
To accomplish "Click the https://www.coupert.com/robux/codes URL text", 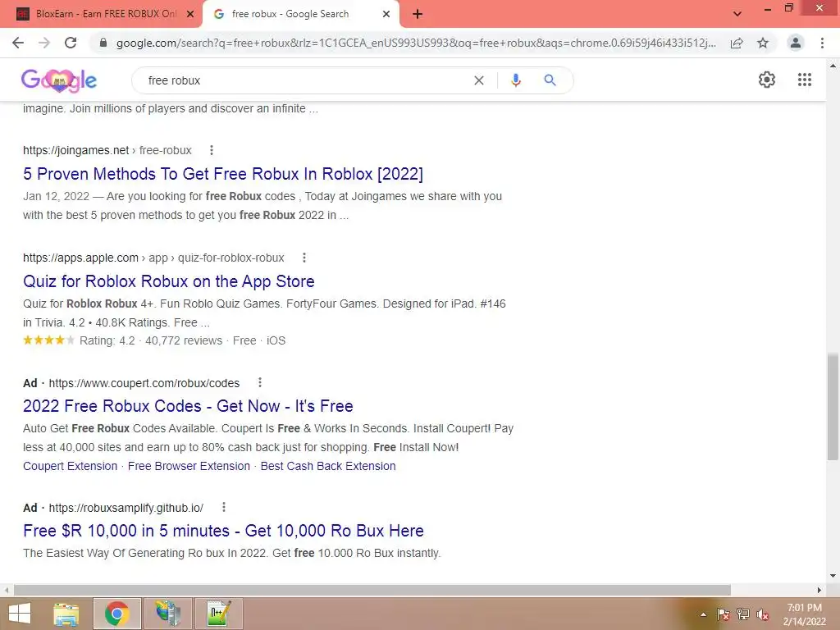I will pyautogui.click(x=144, y=383).
